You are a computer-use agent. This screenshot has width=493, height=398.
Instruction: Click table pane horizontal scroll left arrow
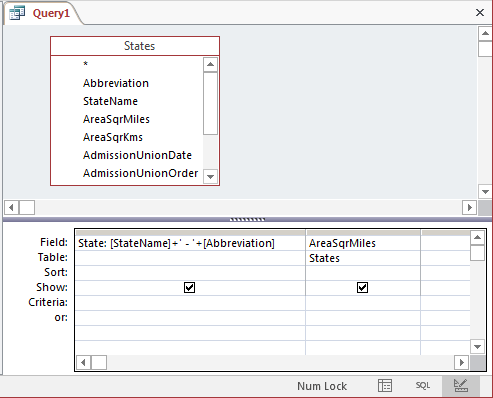point(11,208)
